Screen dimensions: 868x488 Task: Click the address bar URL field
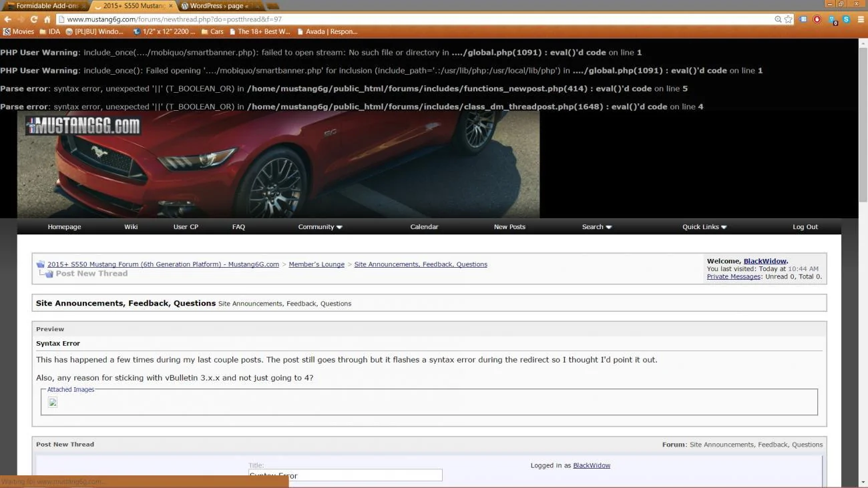tap(414, 19)
